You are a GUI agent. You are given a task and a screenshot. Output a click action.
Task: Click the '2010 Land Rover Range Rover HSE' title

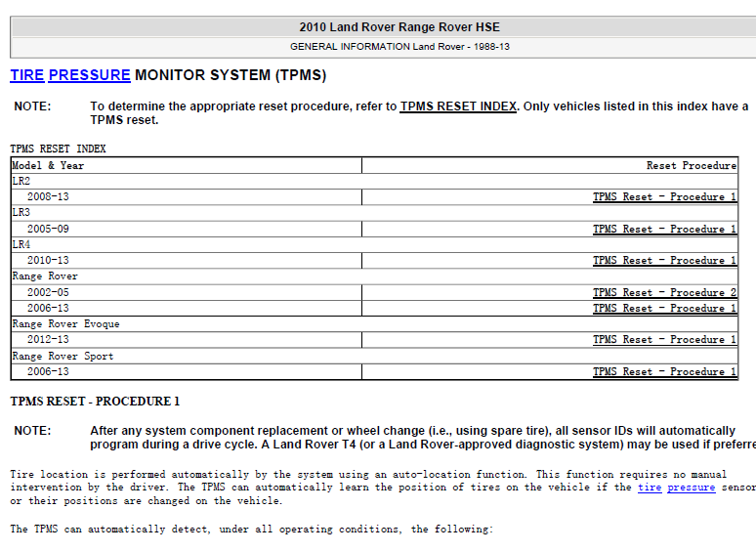[x=399, y=27]
